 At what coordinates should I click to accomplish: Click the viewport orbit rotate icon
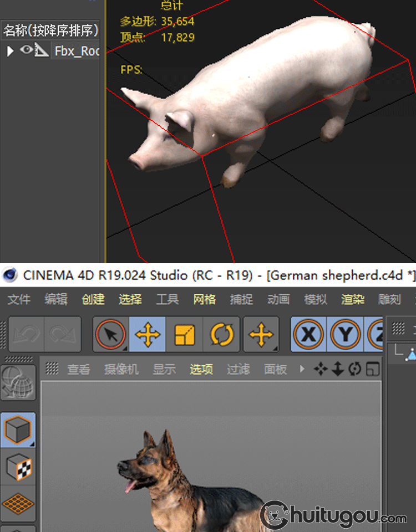[x=355, y=369]
